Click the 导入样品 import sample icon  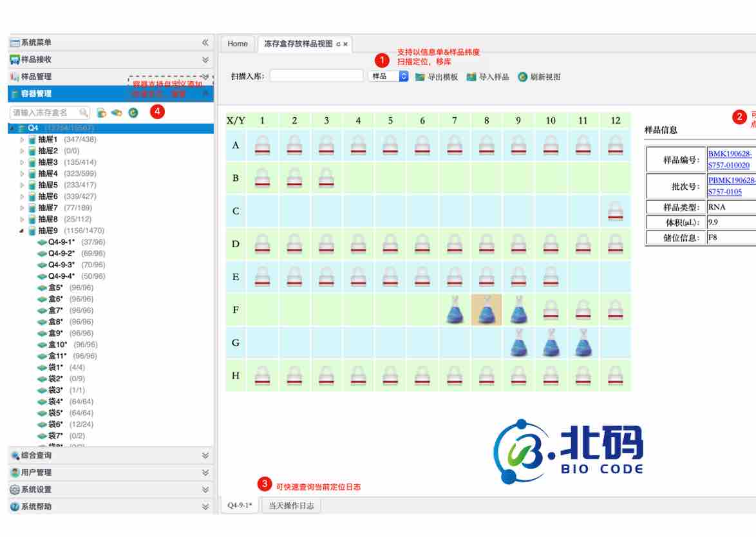(x=471, y=77)
